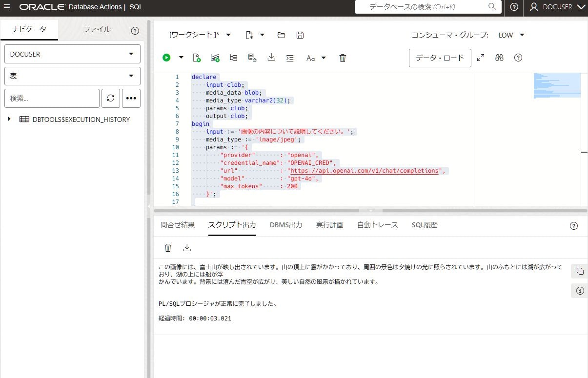Copy the script output text
Screen dimensions: 588x378
(x=580, y=271)
